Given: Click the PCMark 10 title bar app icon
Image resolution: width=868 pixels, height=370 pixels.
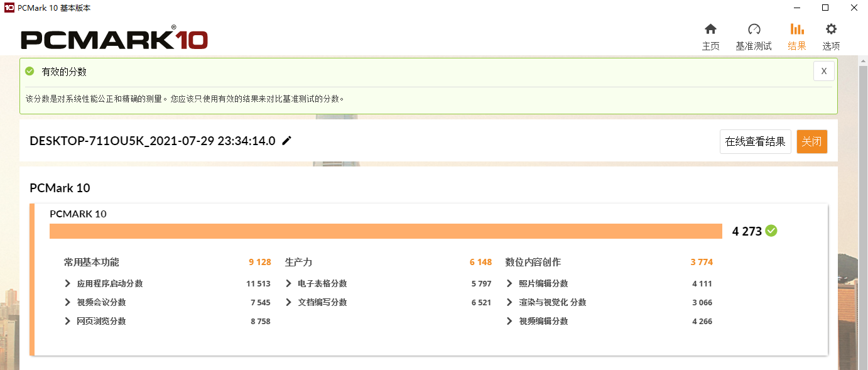Looking at the screenshot, I should pyautogui.click(x=9, y=8).
